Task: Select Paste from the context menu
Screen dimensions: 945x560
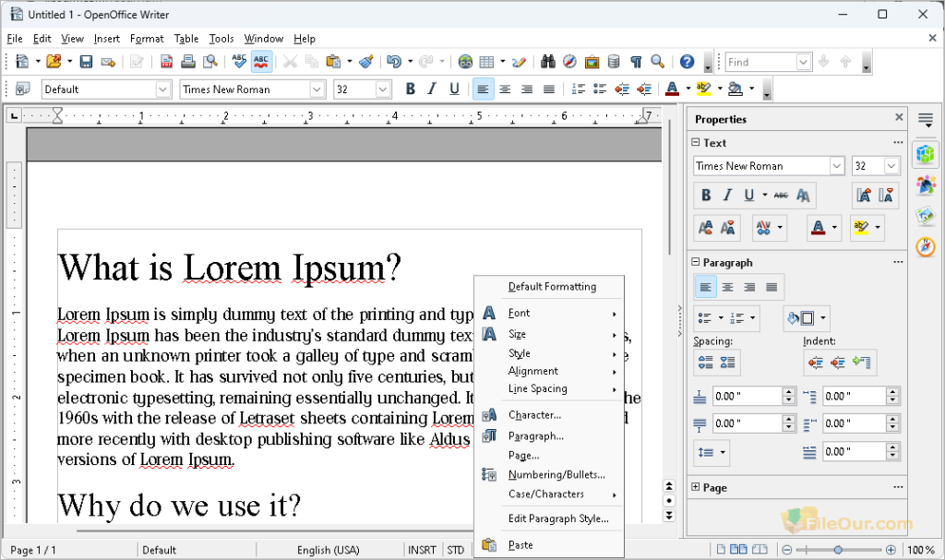Action: [522, 544]
